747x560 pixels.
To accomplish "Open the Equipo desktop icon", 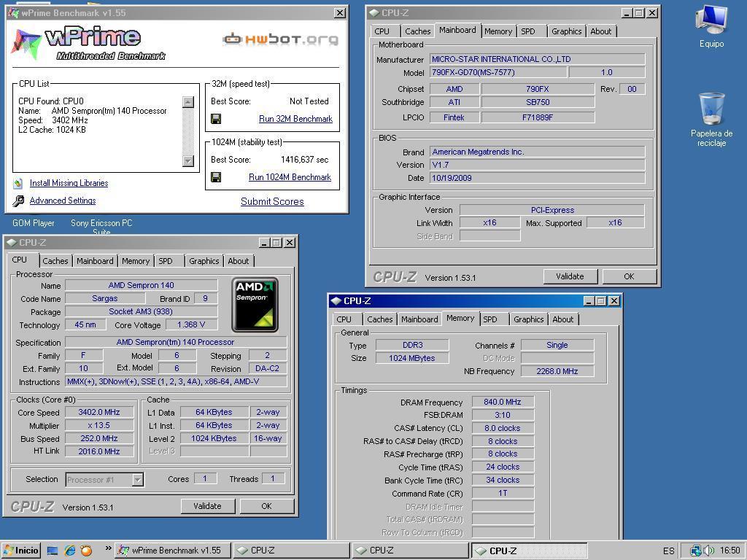I will pyautogui.click(x=711, y=27).
